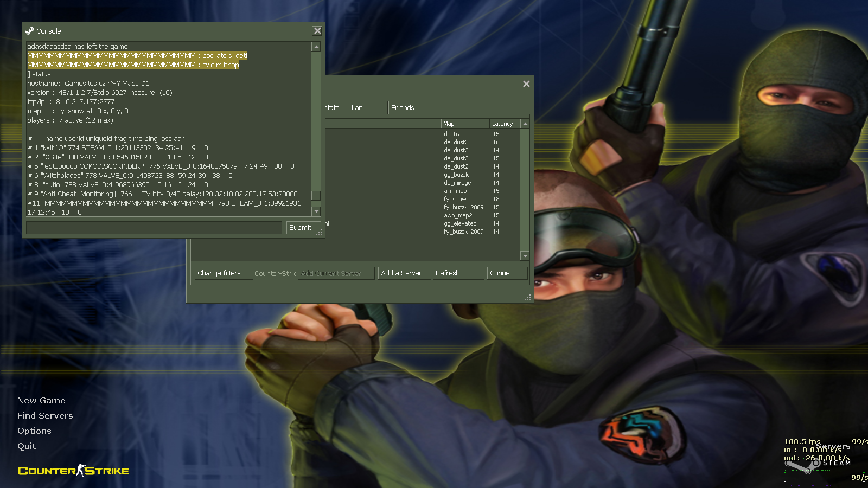868x488 pixels.
Task: Click the server list scroll down arrow
Action: pyautogui.click(x=525, y=255)
